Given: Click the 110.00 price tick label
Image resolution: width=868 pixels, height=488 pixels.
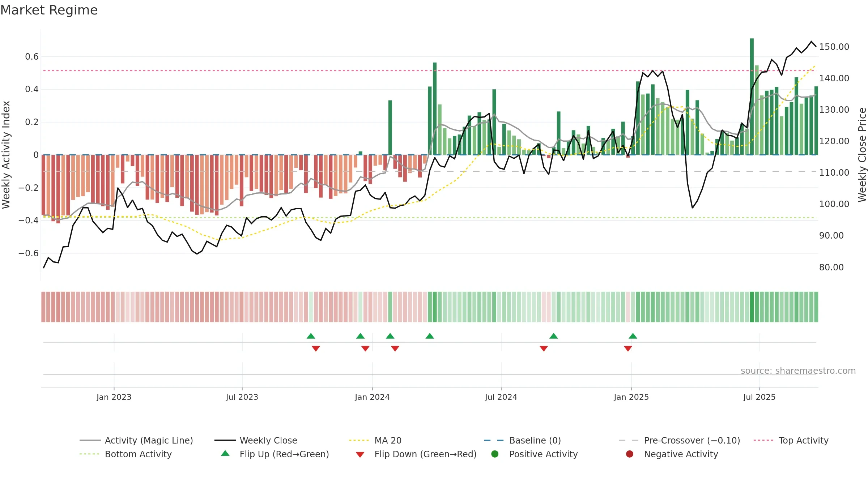Looking at the screenshot, I should tap(834, 173).
